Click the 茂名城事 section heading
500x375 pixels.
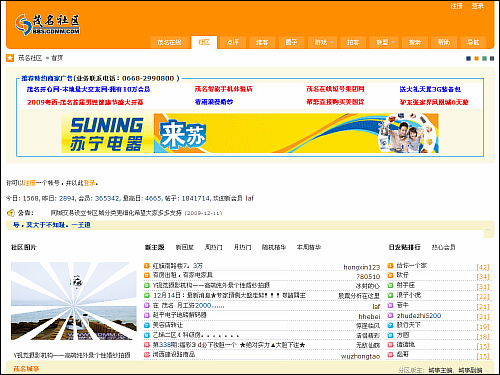coord(26,369)
